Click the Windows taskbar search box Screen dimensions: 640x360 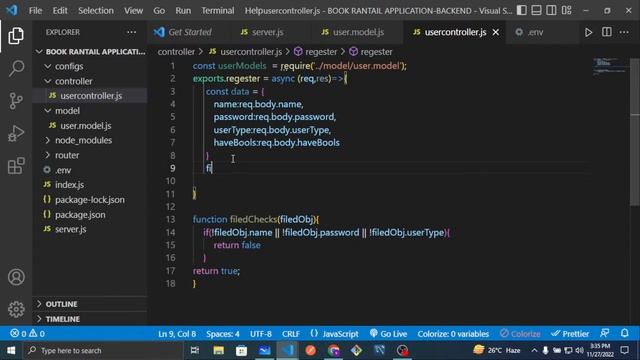(x=102, y=350)
